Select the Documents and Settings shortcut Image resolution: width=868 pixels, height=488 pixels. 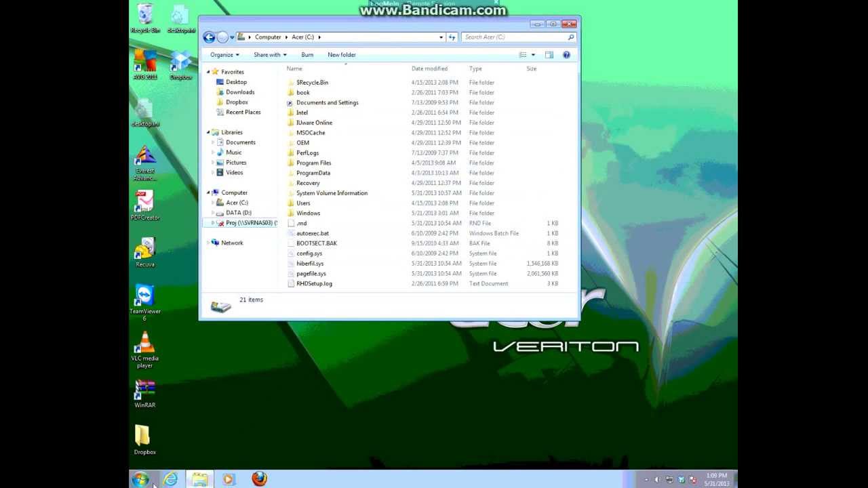pos(327,102)
